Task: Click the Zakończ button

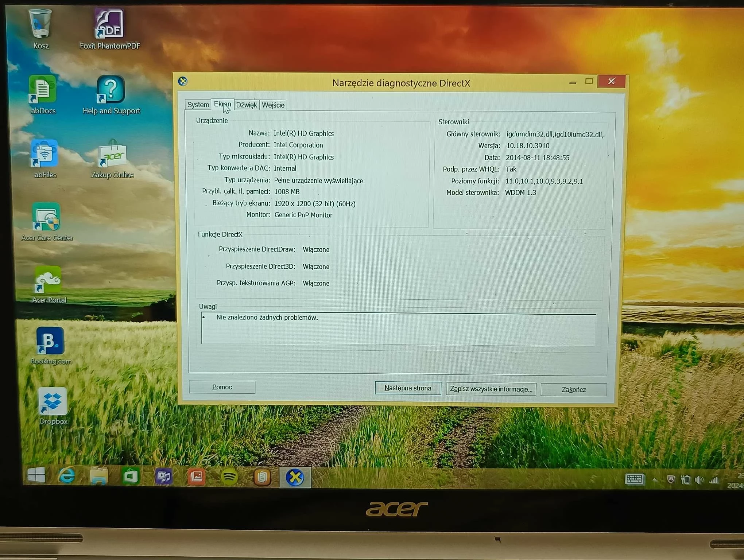Action: click(573, 389)
